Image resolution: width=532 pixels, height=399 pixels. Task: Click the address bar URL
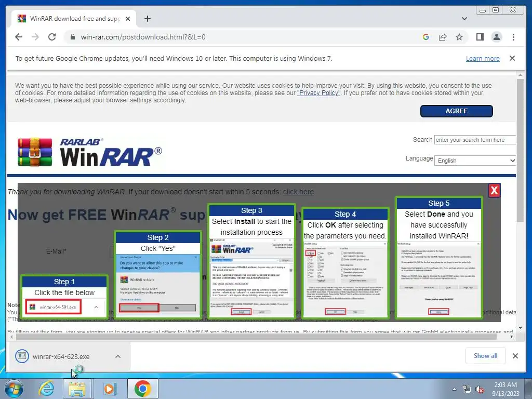pos(143,37)
